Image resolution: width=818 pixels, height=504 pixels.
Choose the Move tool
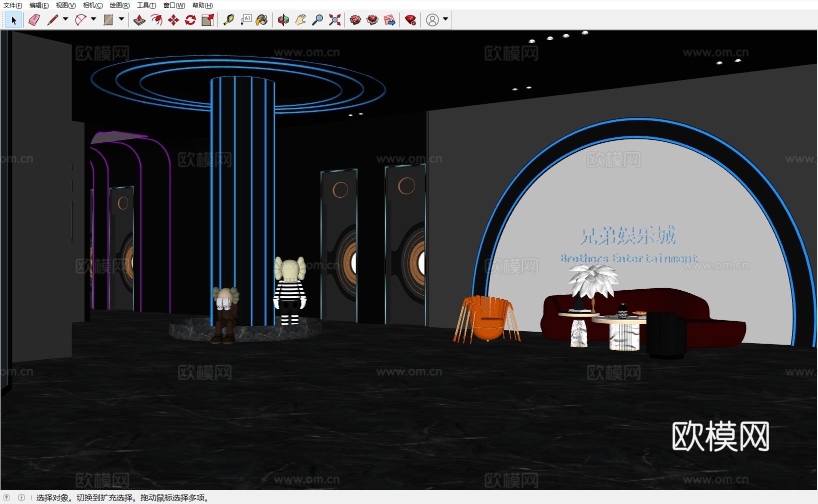[x=173, y=20]
